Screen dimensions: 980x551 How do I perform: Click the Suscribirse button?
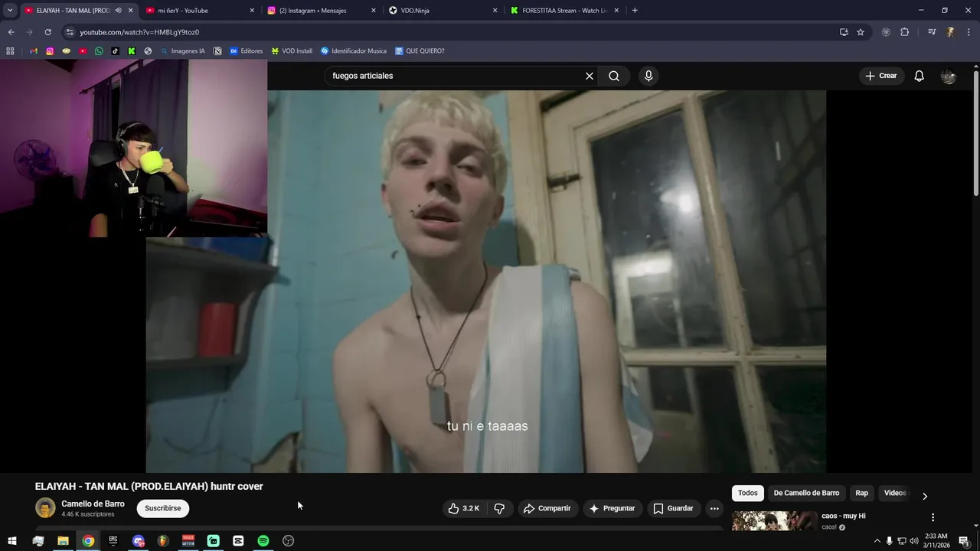tap(163, 508)
